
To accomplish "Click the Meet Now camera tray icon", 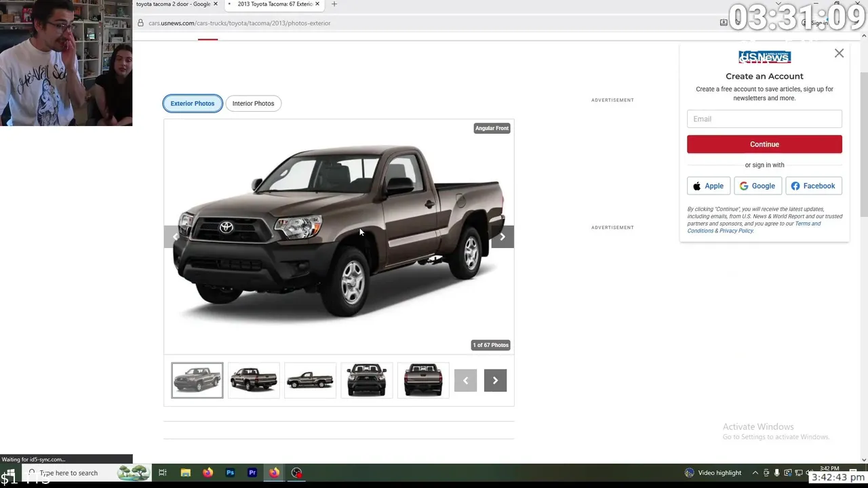I will coord(766,473).
